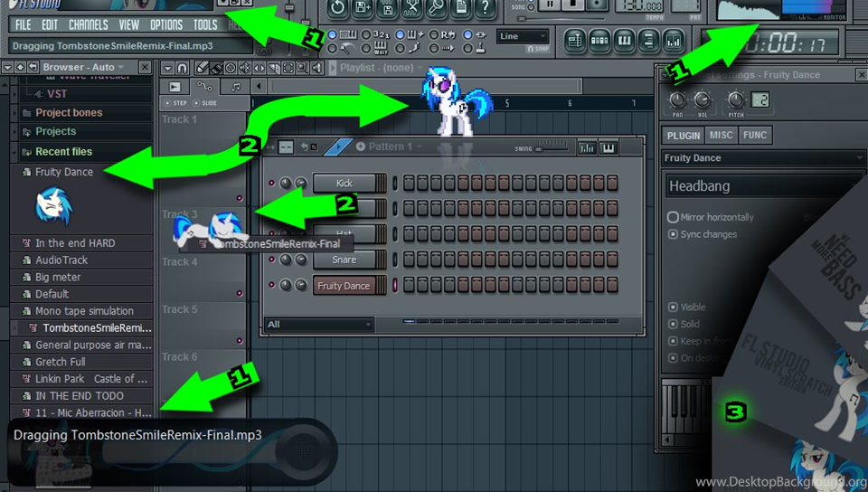
Task: Click the help question mark icon
Action: [485, 8]
